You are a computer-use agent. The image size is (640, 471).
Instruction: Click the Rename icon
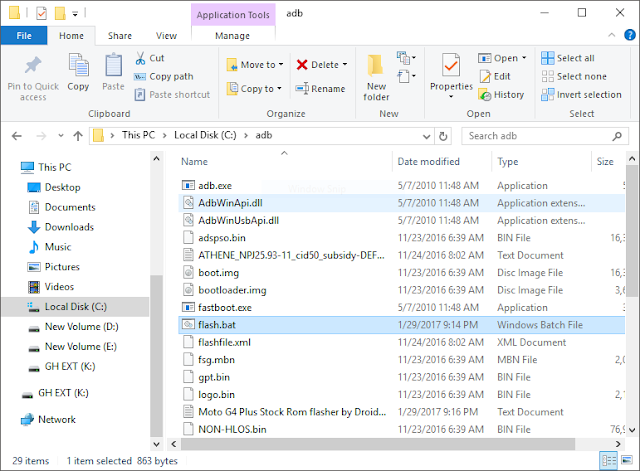click(x=302, y=89)
